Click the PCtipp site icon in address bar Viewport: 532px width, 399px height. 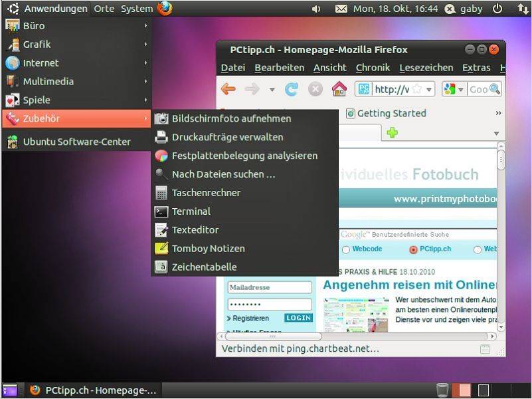(x=364, y=89)
